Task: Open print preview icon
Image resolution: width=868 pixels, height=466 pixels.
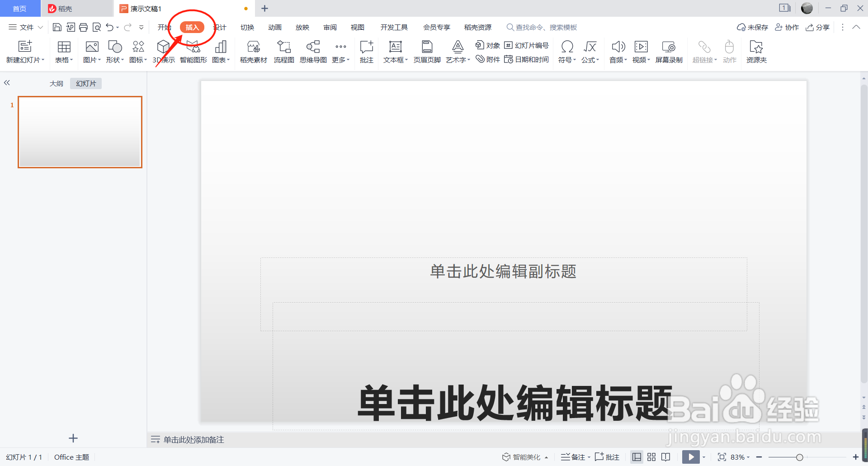Action: click(x=96, y=28)
